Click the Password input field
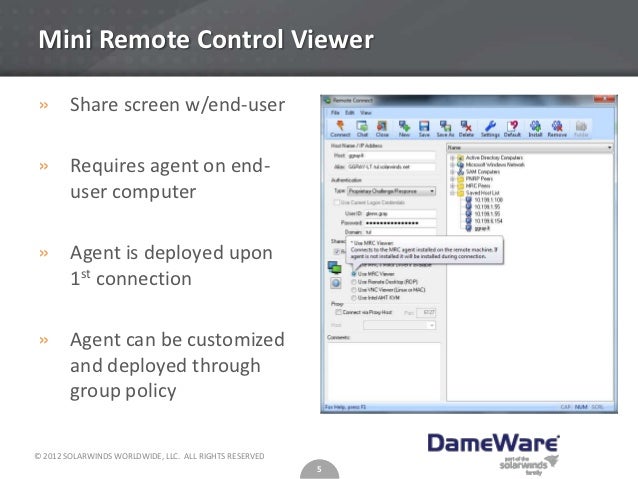638x479 pixels. point(400,223)
